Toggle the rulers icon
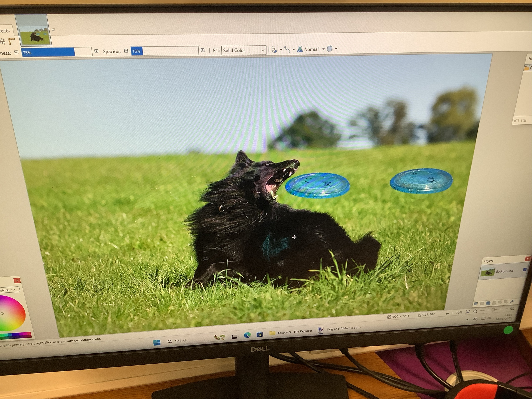The width and height of the screenshot is (532, 399). pyautogui.click(x=11, y=41)
